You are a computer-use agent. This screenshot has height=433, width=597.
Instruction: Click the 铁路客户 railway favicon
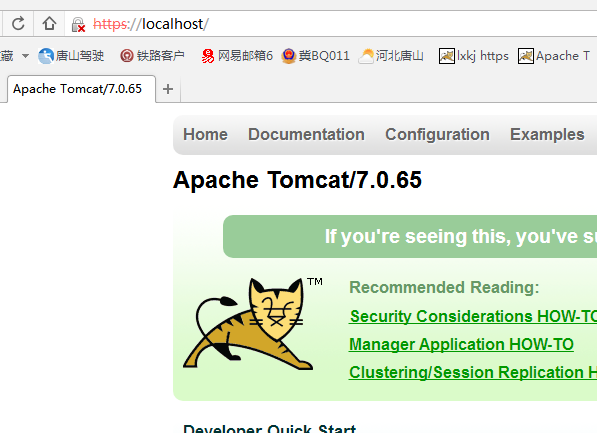127,56
